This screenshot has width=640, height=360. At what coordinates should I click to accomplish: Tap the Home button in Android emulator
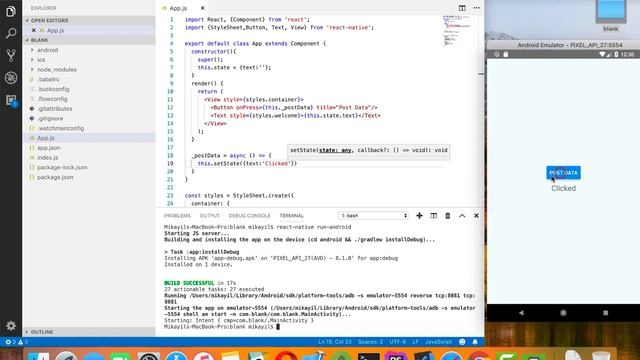coord(563,313)
